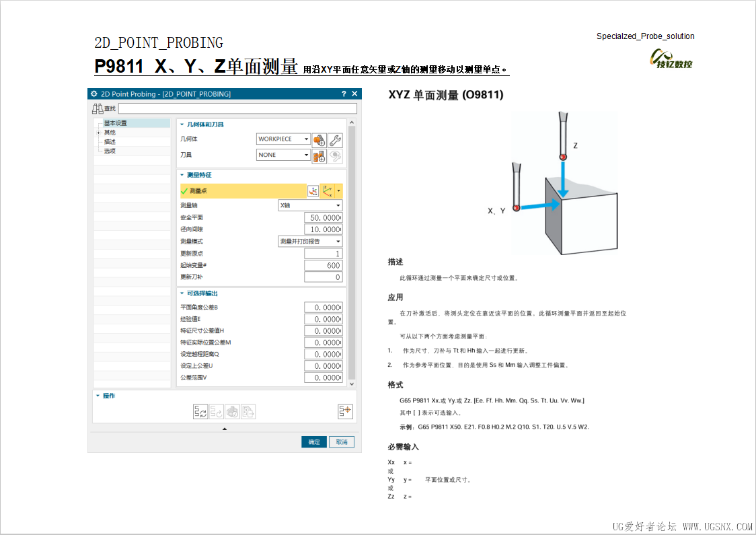Select 选项 in the tree
The image size is (756, 535).
110,151
